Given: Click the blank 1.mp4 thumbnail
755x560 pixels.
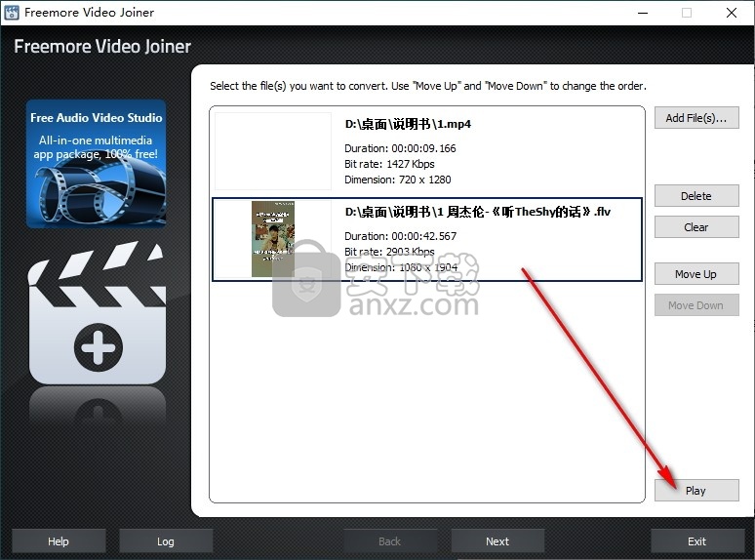Looking at the screenshot, I should [273, 151].
